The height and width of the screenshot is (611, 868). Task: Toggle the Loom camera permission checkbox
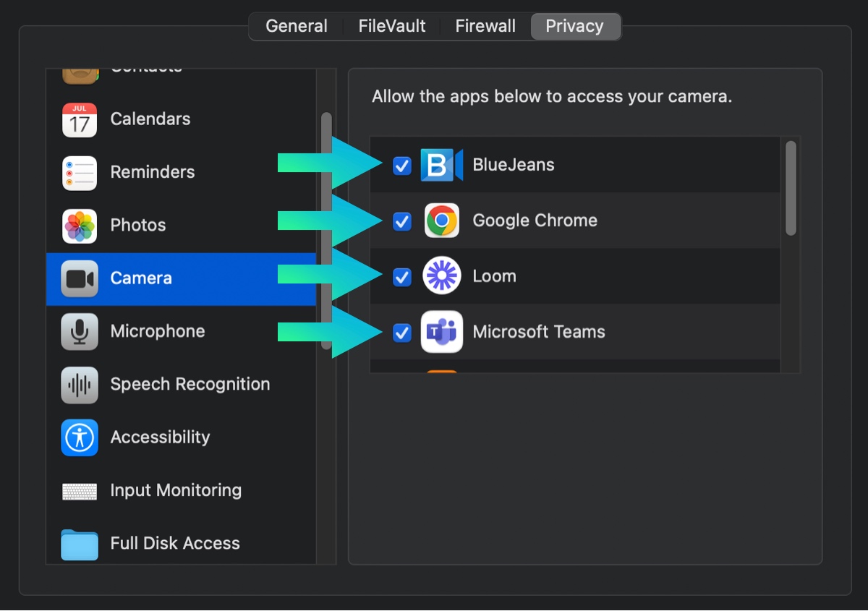402,277
